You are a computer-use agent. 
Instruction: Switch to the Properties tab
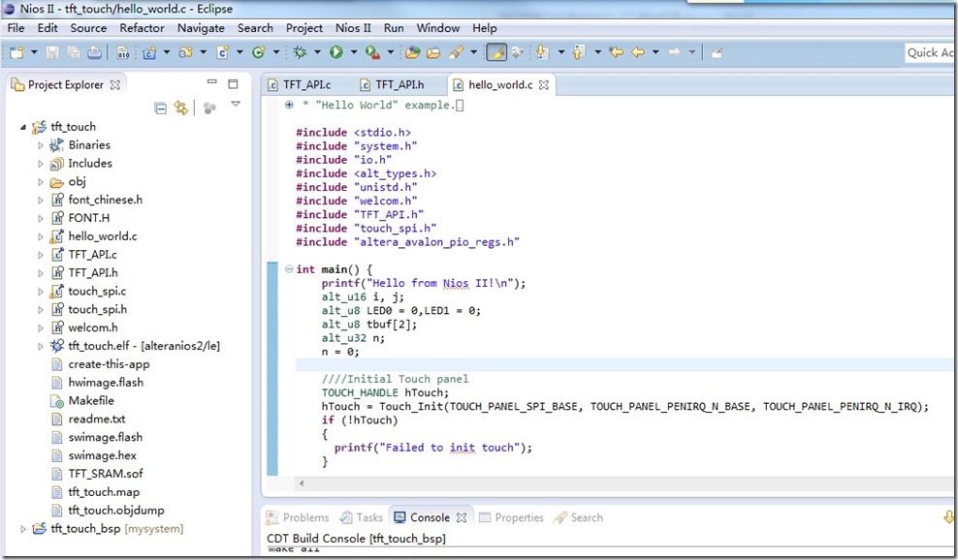tap(511, 518)
